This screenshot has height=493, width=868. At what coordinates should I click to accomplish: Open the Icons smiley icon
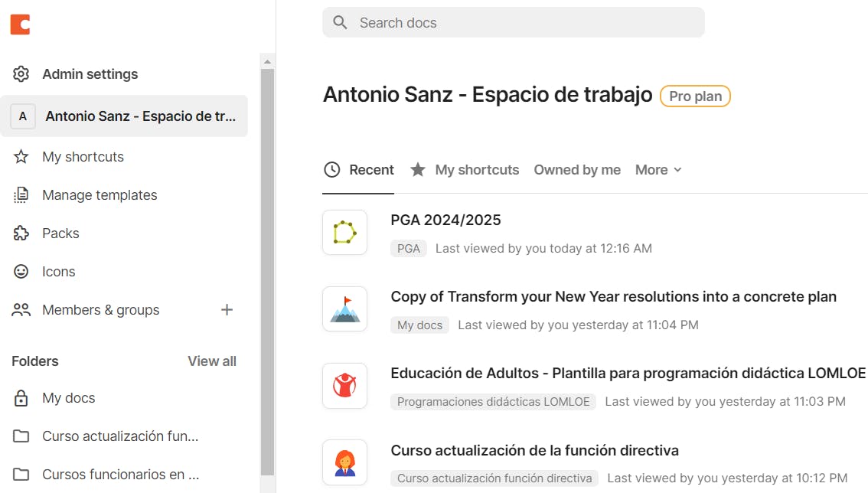(x=21, y=272)
